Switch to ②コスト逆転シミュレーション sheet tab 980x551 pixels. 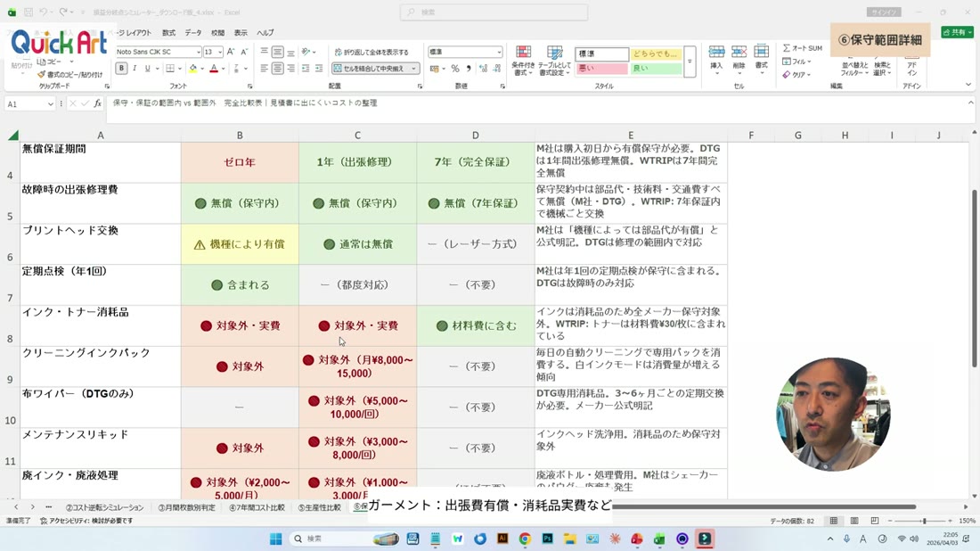coord(104,507)
